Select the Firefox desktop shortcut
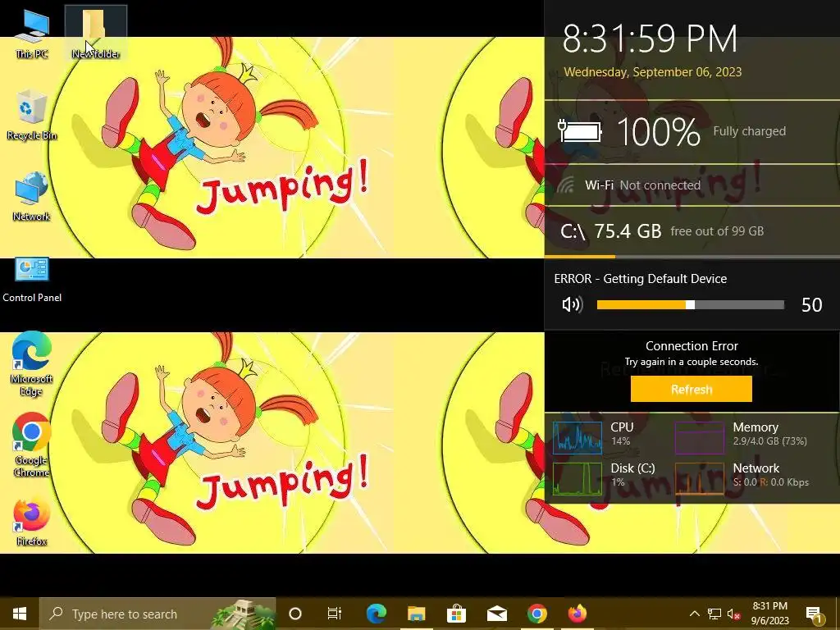This screenshot has height=630, width=840. pyautogui.click(x=32, y=523)
